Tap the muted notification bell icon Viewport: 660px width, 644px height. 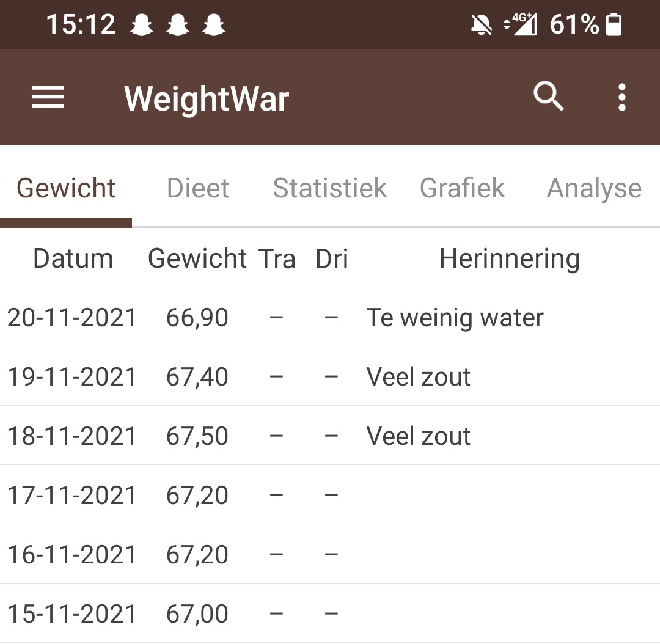tap(482, 25)
